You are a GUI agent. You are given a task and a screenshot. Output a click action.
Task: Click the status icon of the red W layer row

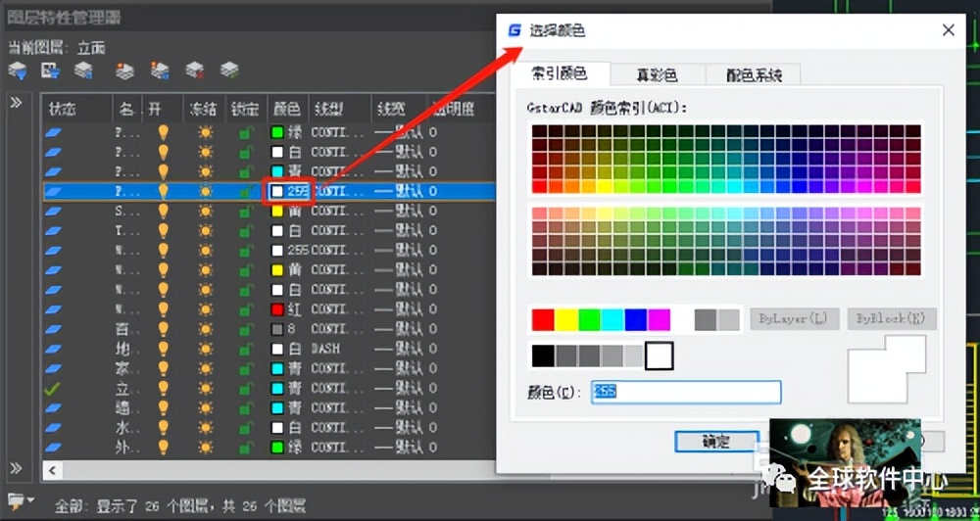click(x=53, y=309)
